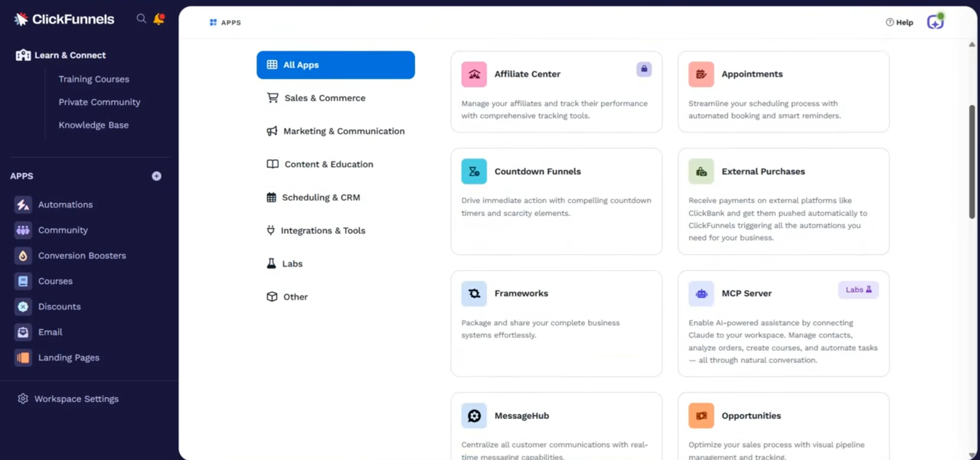Click the Learn & Connect heading
980x460 pixels.
[70, 55]
